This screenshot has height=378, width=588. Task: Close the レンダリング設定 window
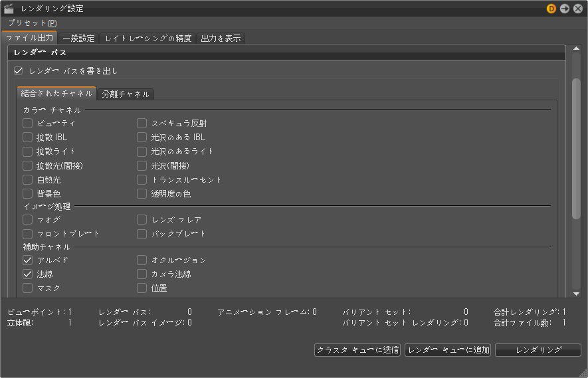tap(578, 9)
